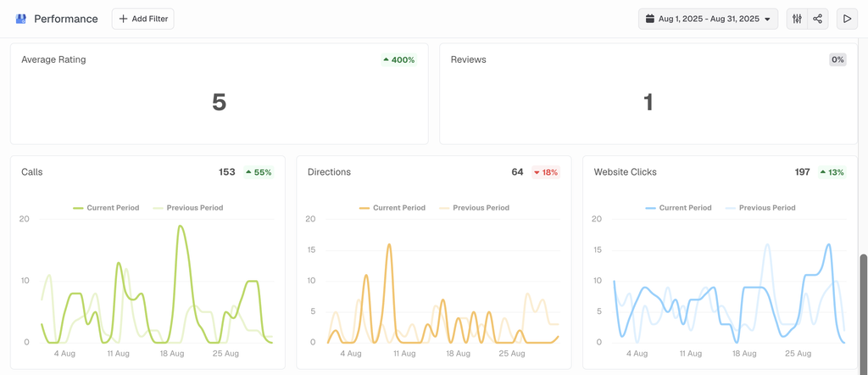Click the Reviews card title
This screenshot has height=375, width=868.
click(468, 60)
